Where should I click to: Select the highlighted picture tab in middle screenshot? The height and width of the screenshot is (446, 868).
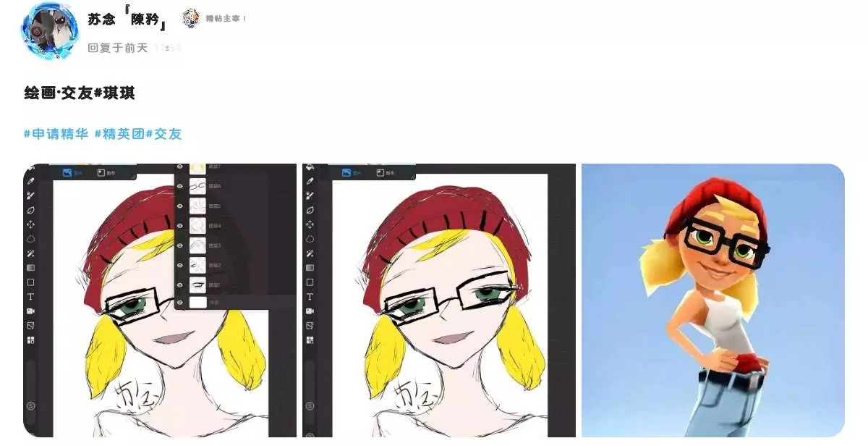(351, 172)
